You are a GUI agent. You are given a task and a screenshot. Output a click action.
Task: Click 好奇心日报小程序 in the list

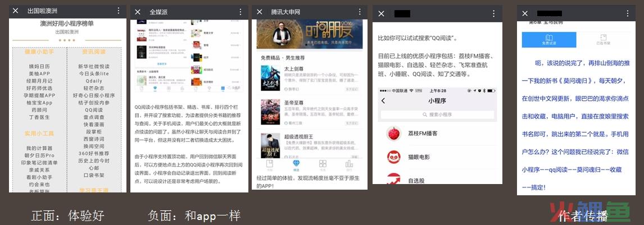[94, 95]
